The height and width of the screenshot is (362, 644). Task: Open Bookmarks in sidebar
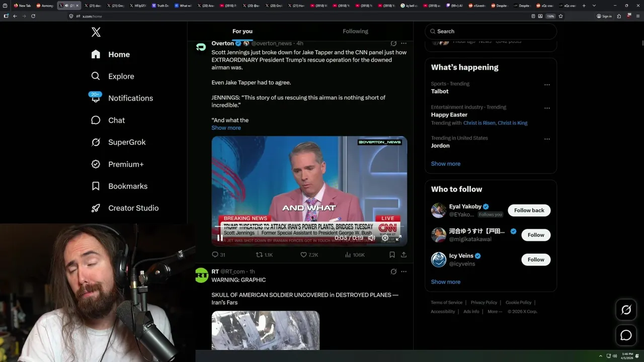tap(119, 186)
